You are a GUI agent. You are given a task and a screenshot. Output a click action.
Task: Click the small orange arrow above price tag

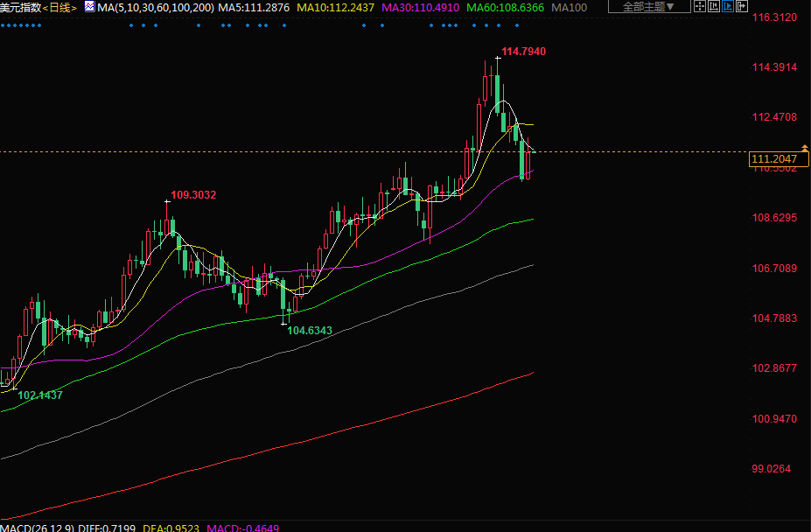pos(804,148)
